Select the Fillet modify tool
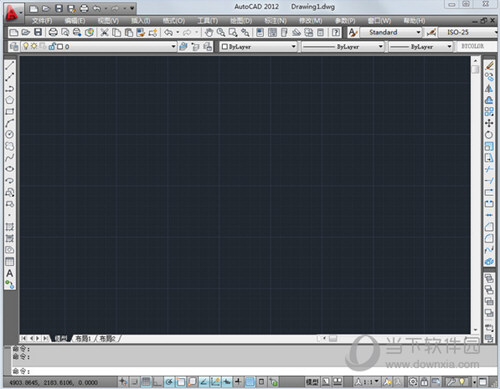Viewport: 500px width, 389px height. click(x=489, y=239)
